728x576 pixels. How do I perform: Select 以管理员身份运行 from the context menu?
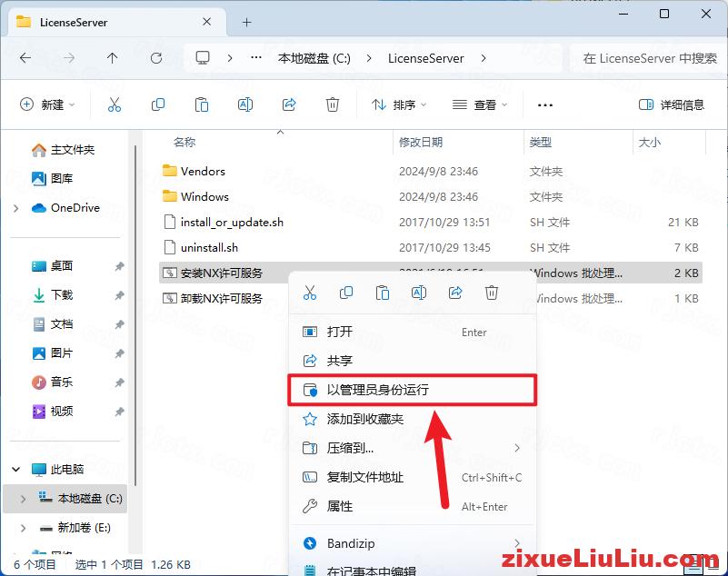[x=382, y=390]
